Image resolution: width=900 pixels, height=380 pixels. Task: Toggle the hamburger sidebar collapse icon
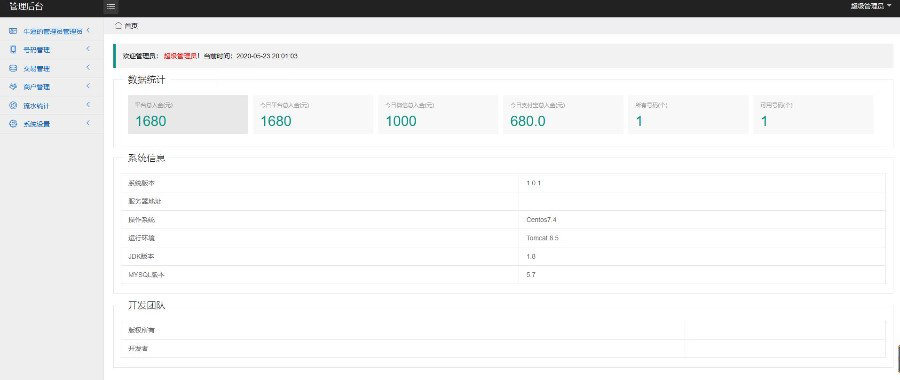(x=111, y=7)
